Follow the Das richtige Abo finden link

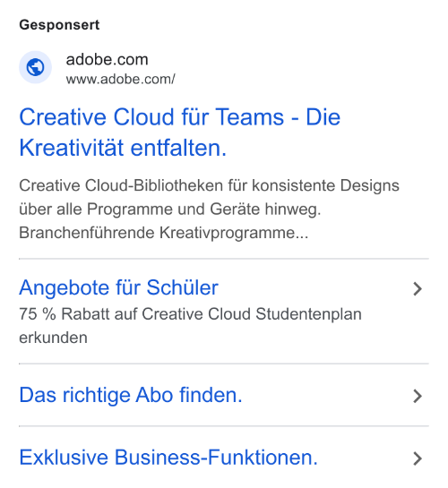pos(131,395)
